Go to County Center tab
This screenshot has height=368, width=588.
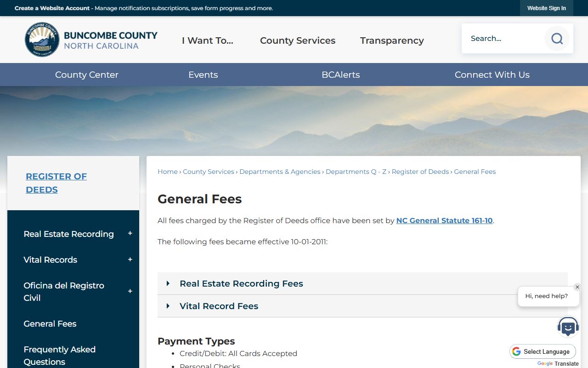[87, 75]
